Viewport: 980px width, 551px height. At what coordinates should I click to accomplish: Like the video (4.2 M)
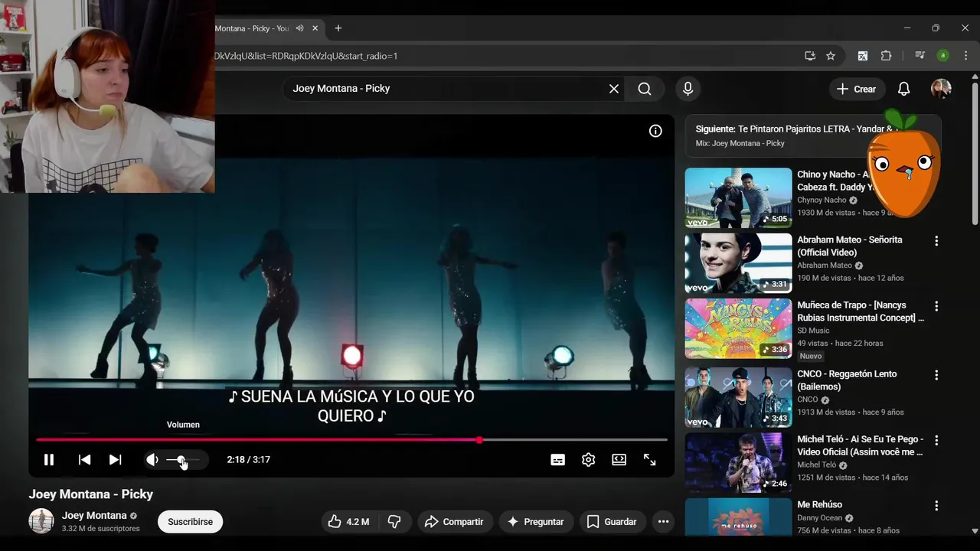348,522
